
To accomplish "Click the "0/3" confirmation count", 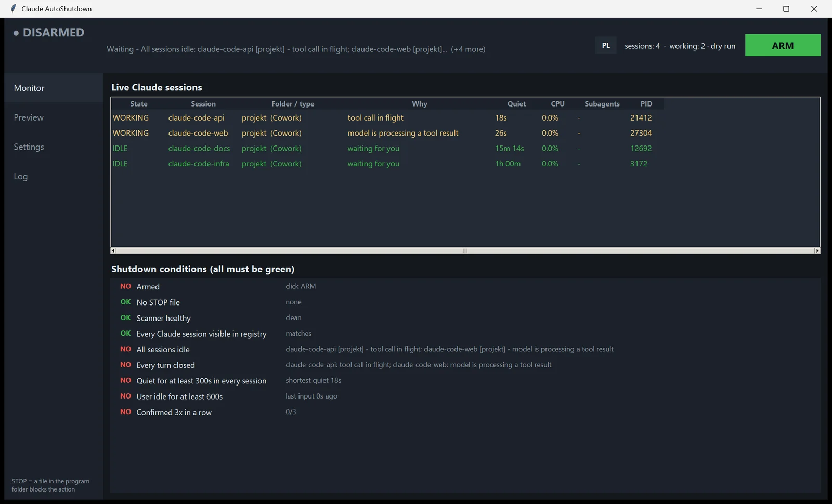I will pyautogui.click(x=291, y=412).
